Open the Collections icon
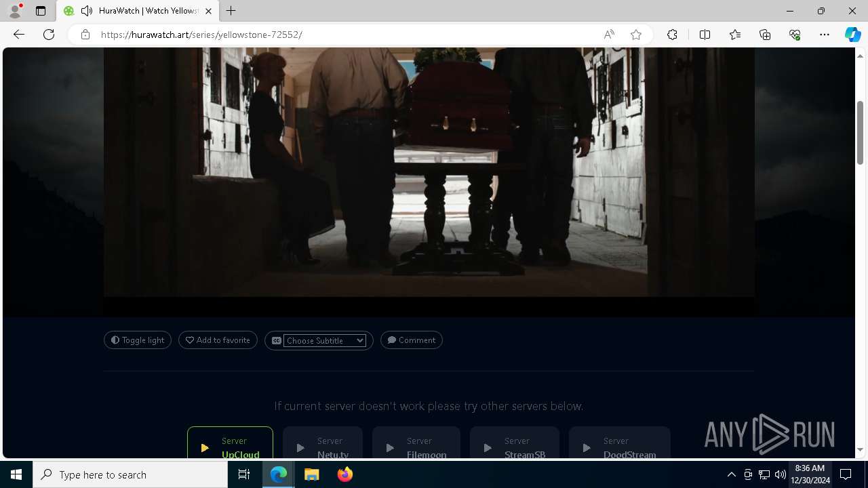The height and width of the screenshot is (488, 868). tap(765, 35)
